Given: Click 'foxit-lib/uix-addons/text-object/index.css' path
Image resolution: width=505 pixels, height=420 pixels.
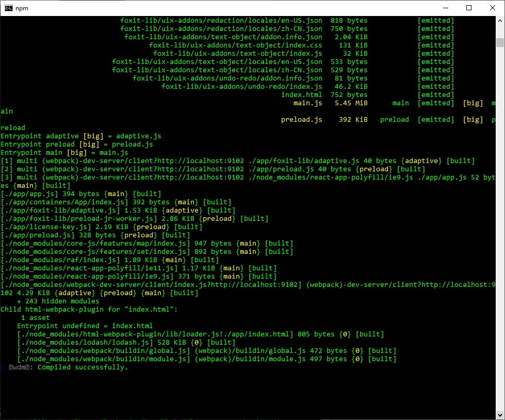Looking at the screenshot, I should pos(235,45).
